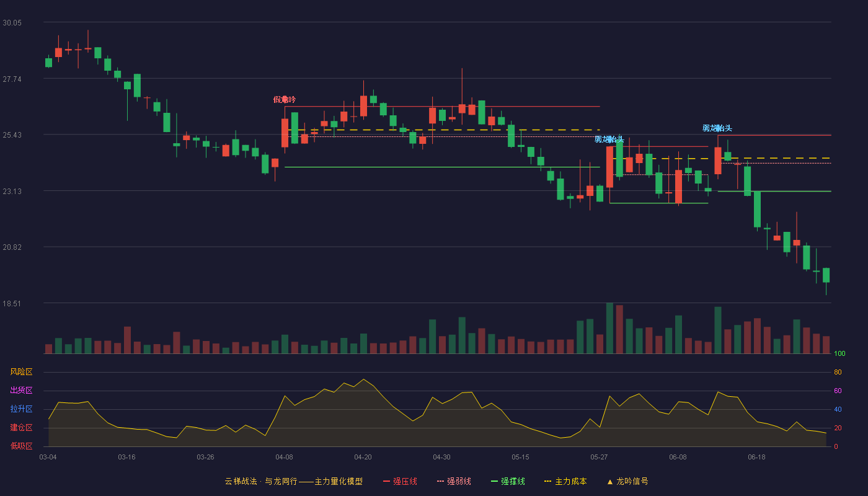The width and height of the screenshot is (868, 496).
Task: Toggle the 强撑线 legend entry
Action: click(x=508, y=481)
